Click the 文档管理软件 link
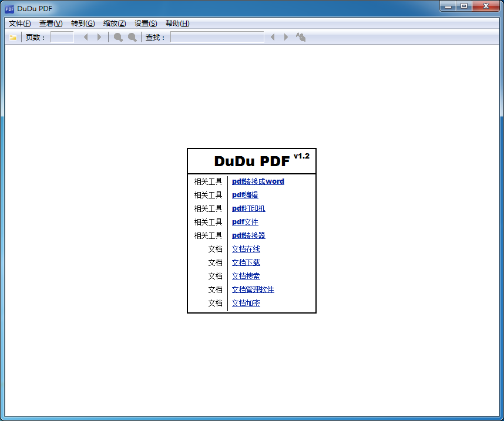Image resolution: width=504 pixels, height=421 pixels. (253, 289)
